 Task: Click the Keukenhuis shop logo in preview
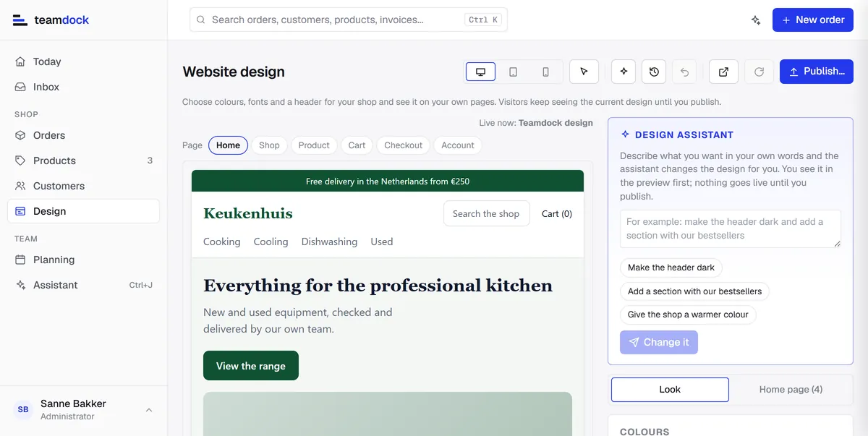[248, 213]
